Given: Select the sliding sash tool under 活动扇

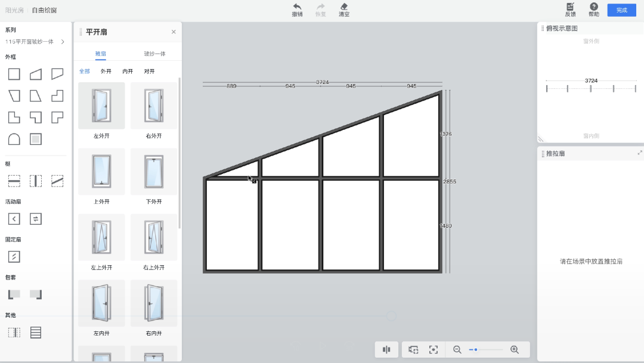Looking at the screenshot, I should (36, 219).
